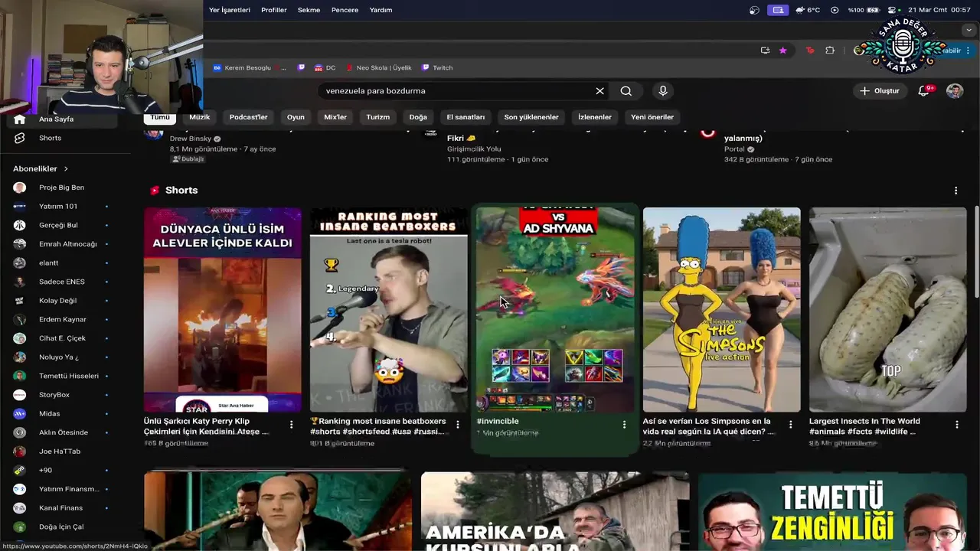Open options menu for Largest Insects Short
This screenshot has height=551, width=980.
tap(956, 425)
